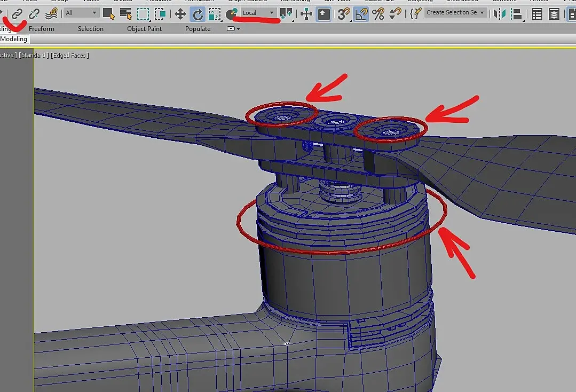
Task: Enable the Percent Snap toggle
Action: (x=378, y=14)
